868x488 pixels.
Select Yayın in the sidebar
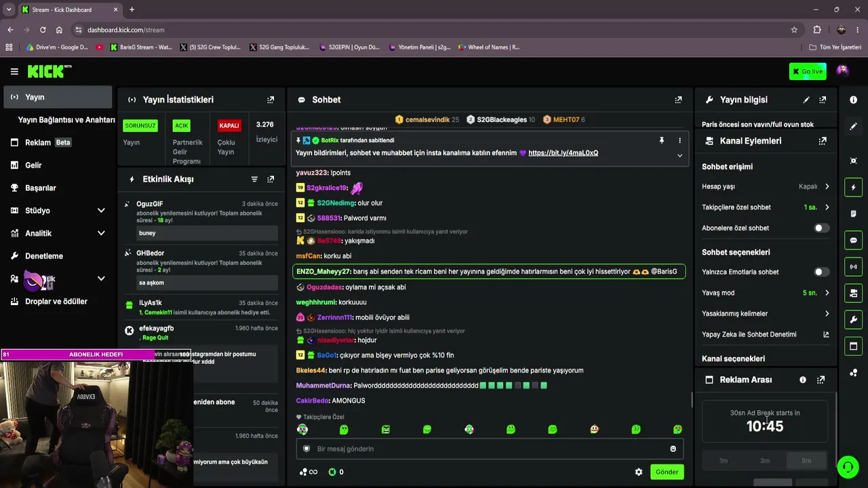58,97
